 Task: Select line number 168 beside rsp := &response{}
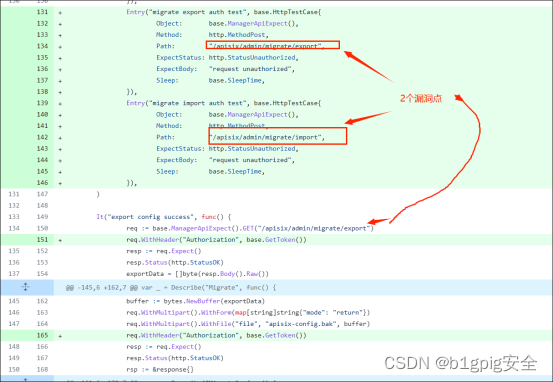(42, 369)
